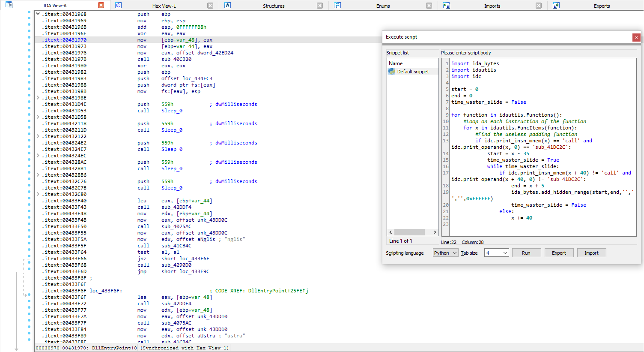Click 'sub_42DDF4' call at 00433F43
This screenshot has width=644, height=352.
pyautogui.click(x=176, y=207)
